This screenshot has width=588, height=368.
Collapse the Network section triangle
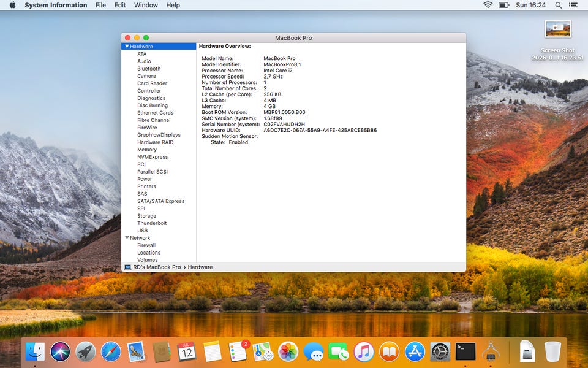coord(127,238)
